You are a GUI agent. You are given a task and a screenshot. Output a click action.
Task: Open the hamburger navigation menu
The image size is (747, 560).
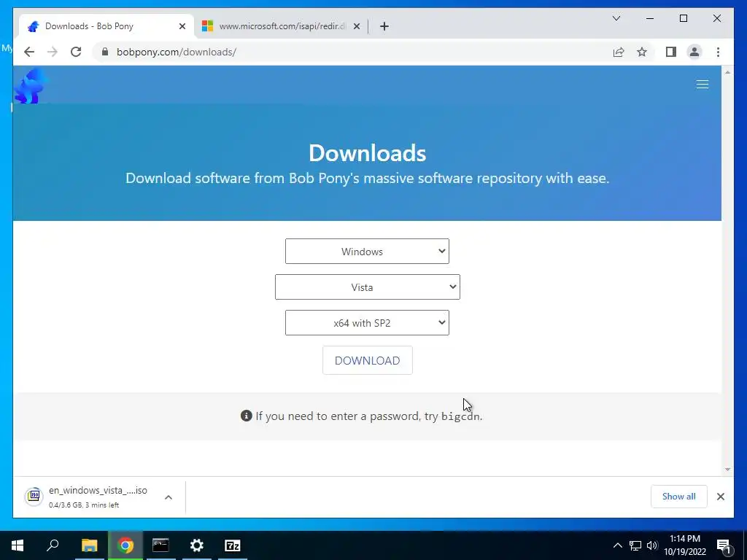coord(703,85)
